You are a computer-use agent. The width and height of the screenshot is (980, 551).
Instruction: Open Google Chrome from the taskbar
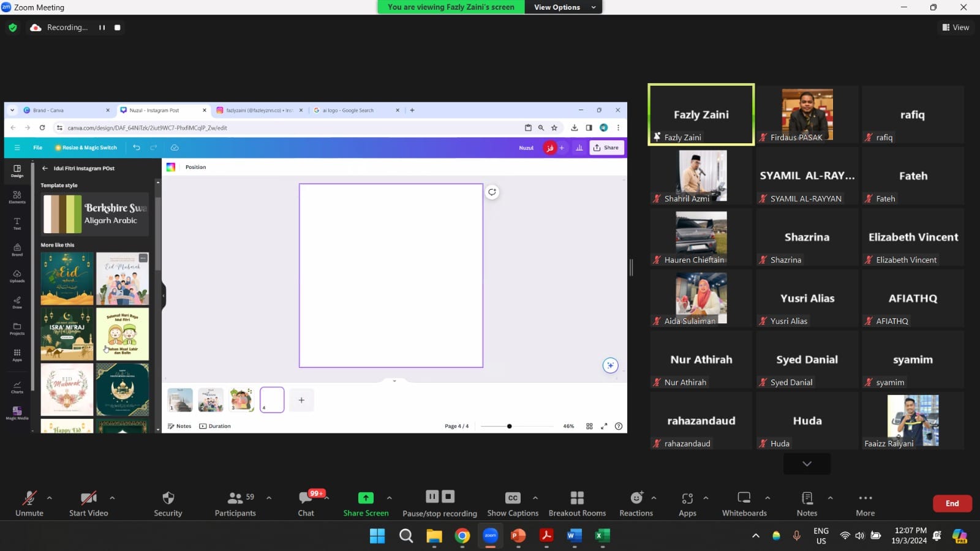pyautogui.click(x=462, y=536)
